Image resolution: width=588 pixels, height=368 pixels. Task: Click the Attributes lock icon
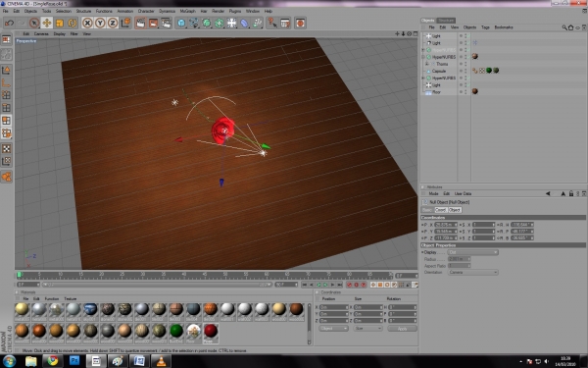click(x=571, y=193)
